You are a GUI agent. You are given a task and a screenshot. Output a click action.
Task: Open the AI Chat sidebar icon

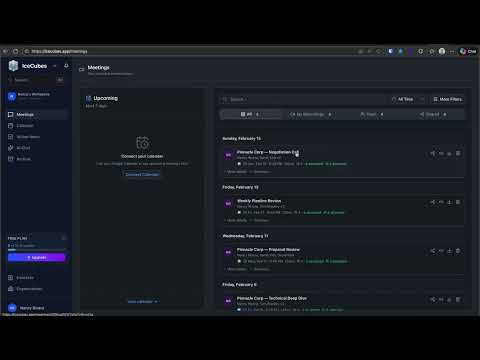11,148
